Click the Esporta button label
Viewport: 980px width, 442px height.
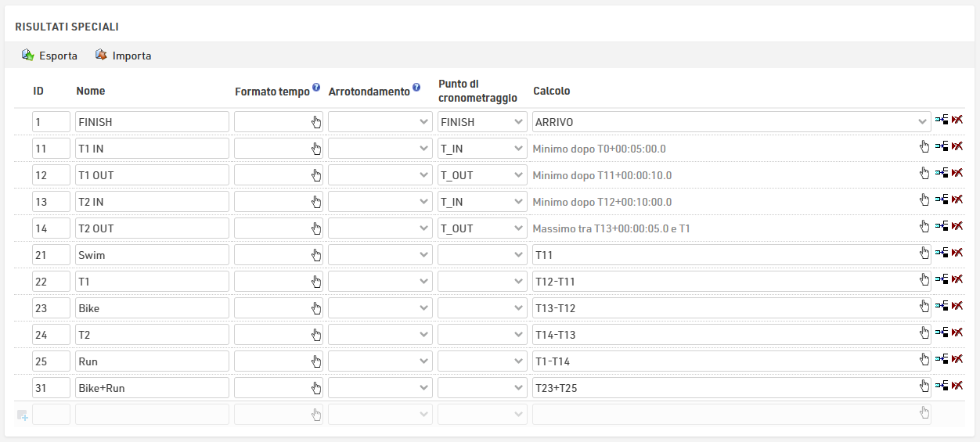point(58,56)
